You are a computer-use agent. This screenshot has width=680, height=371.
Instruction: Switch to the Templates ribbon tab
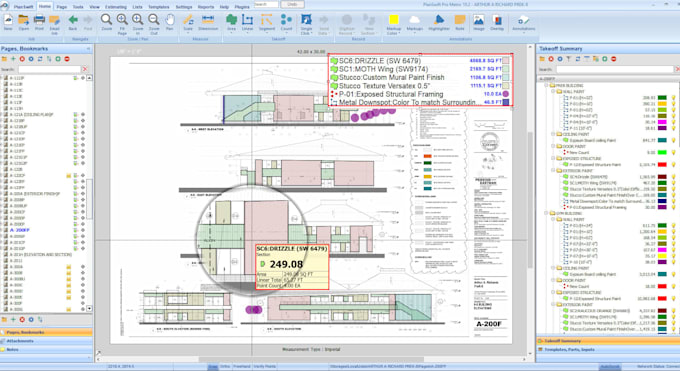point(159,7)
